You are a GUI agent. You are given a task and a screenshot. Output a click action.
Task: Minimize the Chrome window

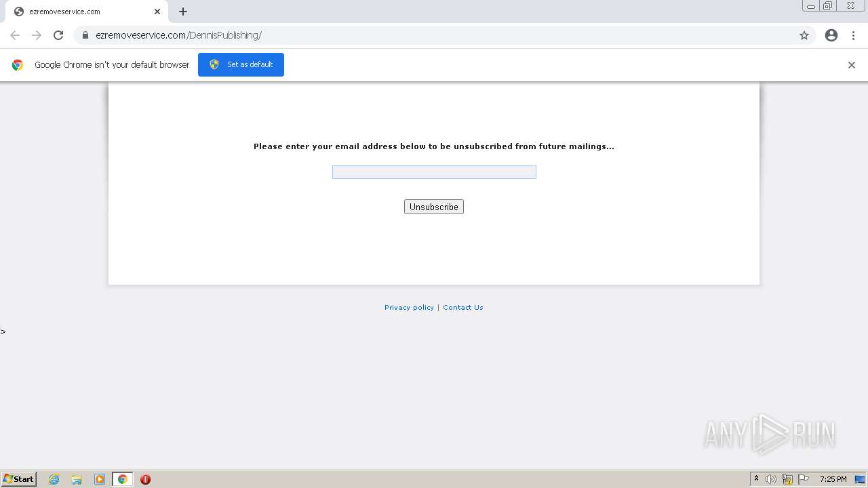(811, 6)
